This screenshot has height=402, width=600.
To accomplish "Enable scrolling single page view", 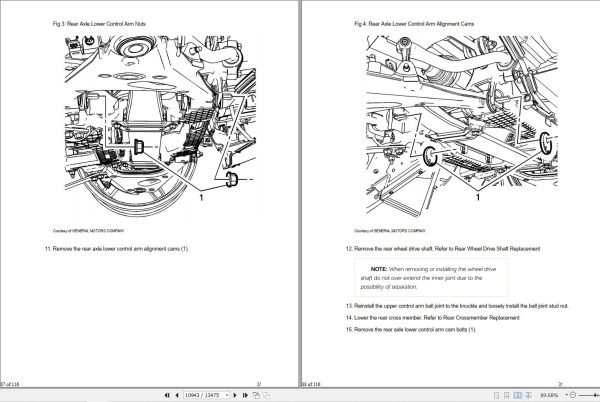I will point(507,395).
